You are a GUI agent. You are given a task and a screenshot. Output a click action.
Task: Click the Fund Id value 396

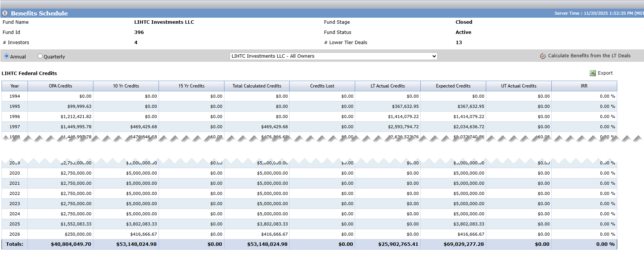139,32
